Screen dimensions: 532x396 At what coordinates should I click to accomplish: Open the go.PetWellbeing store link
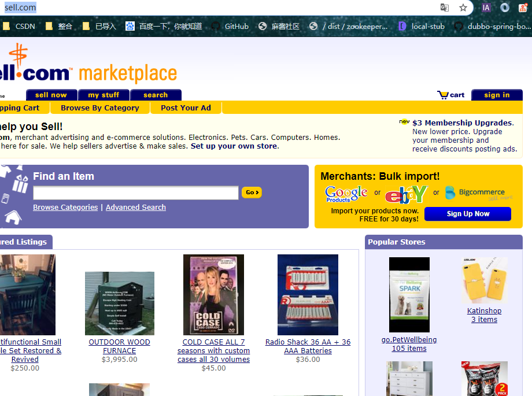(409, 340)
